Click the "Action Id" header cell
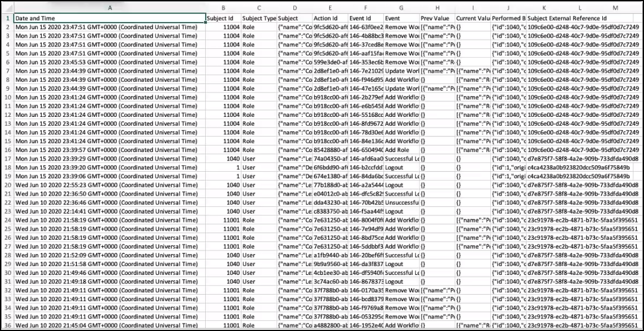Image resolution: width=644 pixels, height=331 pixels. tap(330, 18)
